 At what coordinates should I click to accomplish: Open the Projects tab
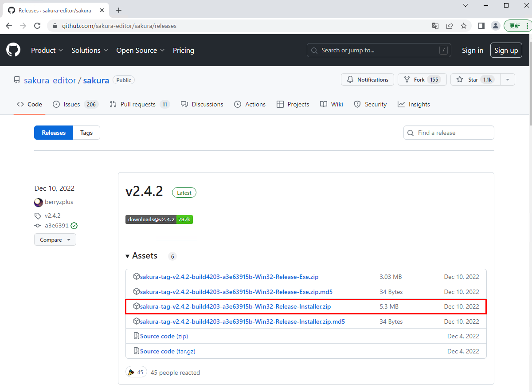(x=293, y=105)
